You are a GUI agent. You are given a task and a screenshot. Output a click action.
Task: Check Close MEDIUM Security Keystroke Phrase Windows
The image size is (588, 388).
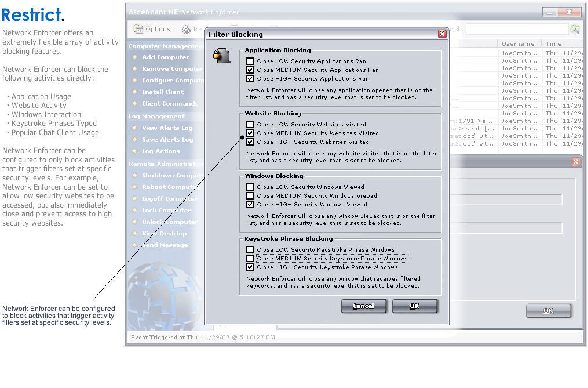250,259
